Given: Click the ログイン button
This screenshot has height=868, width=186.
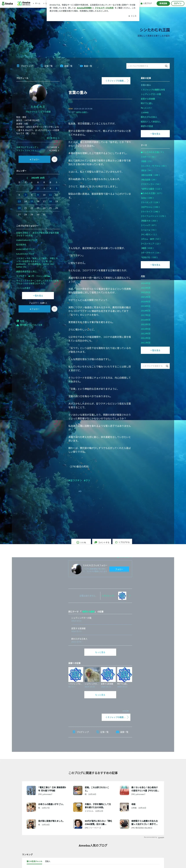Looking at the screenshot, I should pos(178,3).
